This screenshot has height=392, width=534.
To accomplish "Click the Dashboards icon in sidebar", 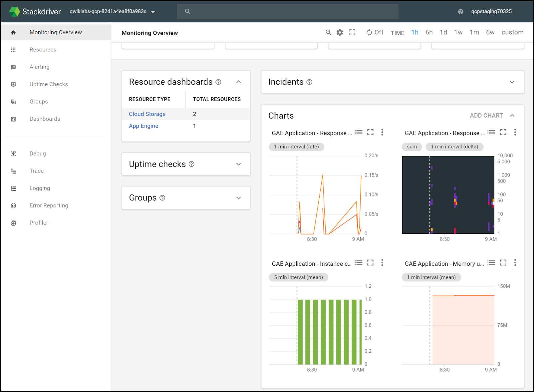I will (13, 119).
